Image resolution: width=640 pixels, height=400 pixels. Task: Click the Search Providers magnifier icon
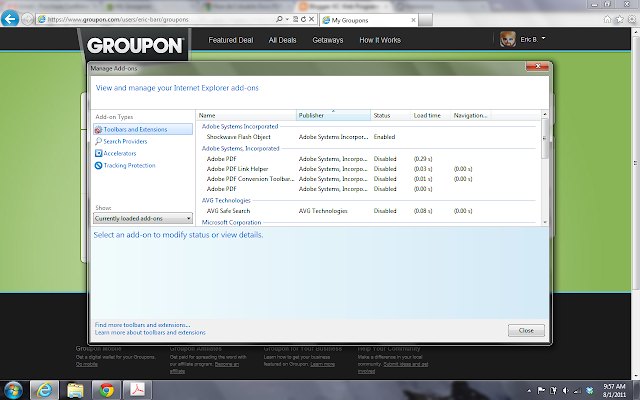click(x=98, y=141)
